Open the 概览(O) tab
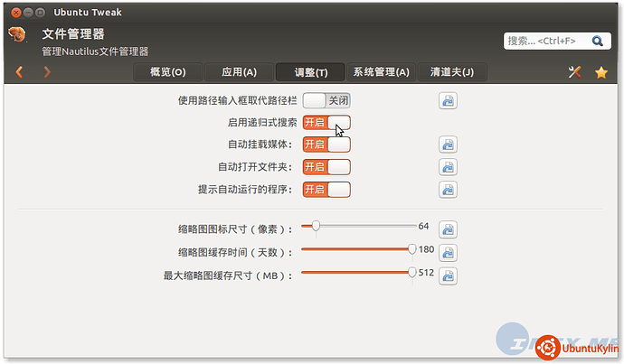This screenshot has height=364, width=624. coord(168,72)
